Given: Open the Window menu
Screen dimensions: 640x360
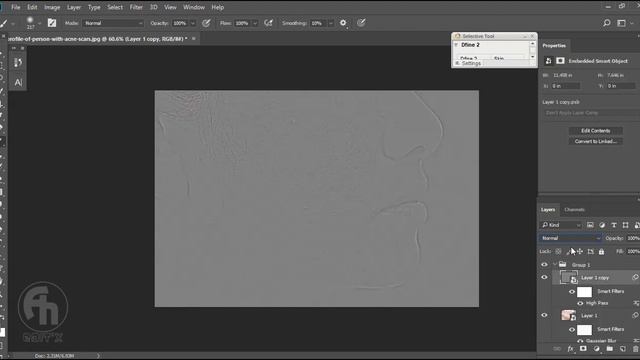Looking at the screenshot, I should coord(194,7).
